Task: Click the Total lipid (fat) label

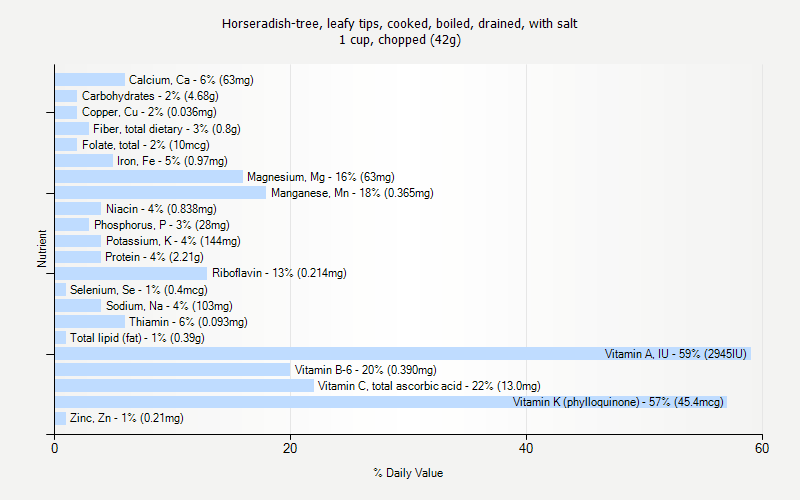Action: click(x=137, y=338)
